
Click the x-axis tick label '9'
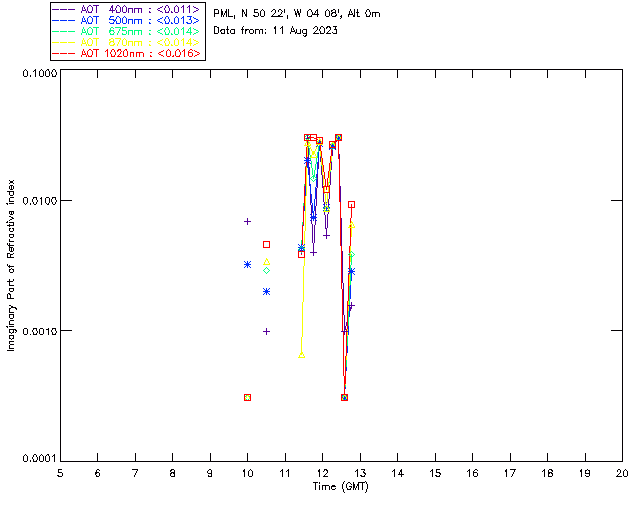click(x=210, y=473)
